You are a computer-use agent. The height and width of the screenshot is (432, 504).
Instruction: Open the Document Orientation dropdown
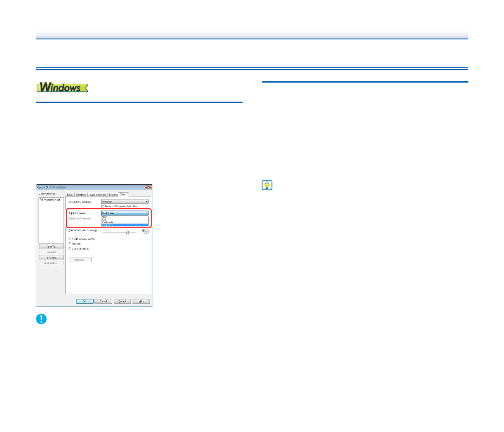125,202
